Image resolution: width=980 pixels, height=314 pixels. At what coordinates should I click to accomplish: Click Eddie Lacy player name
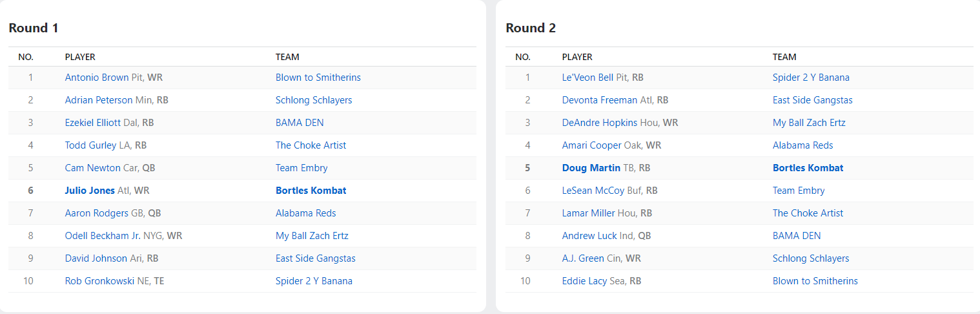[x=585, y=281]
